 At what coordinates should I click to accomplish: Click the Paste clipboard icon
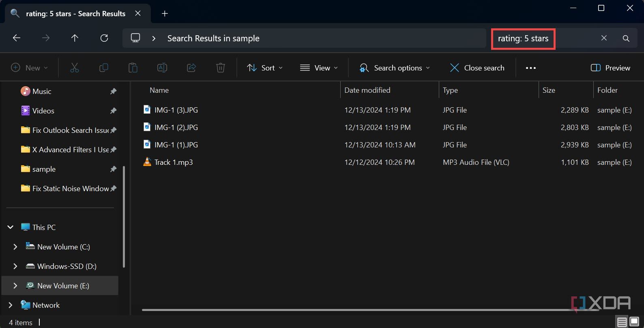coord(133,68)
